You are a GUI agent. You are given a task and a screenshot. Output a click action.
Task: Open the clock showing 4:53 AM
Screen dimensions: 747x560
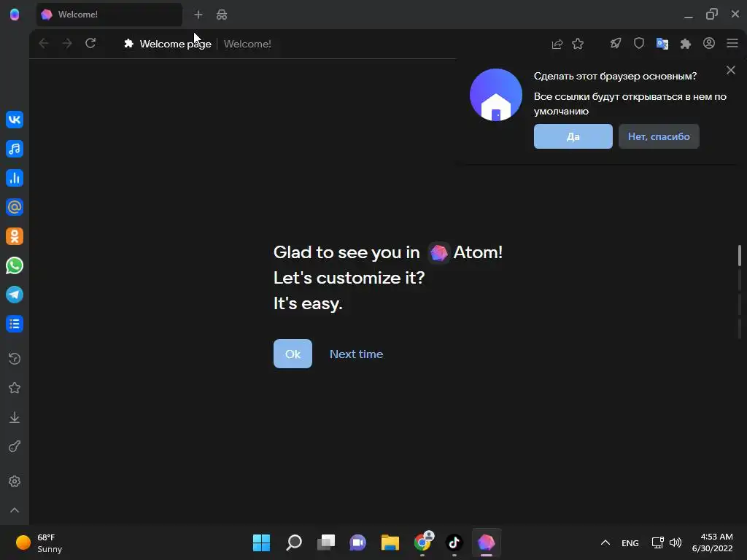[x=712, y=542]
